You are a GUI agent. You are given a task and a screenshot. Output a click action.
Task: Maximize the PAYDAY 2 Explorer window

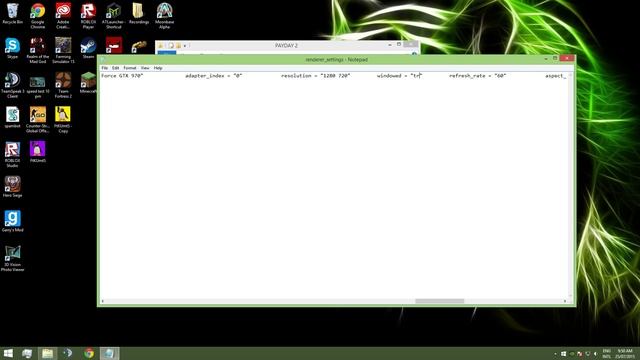399,44
